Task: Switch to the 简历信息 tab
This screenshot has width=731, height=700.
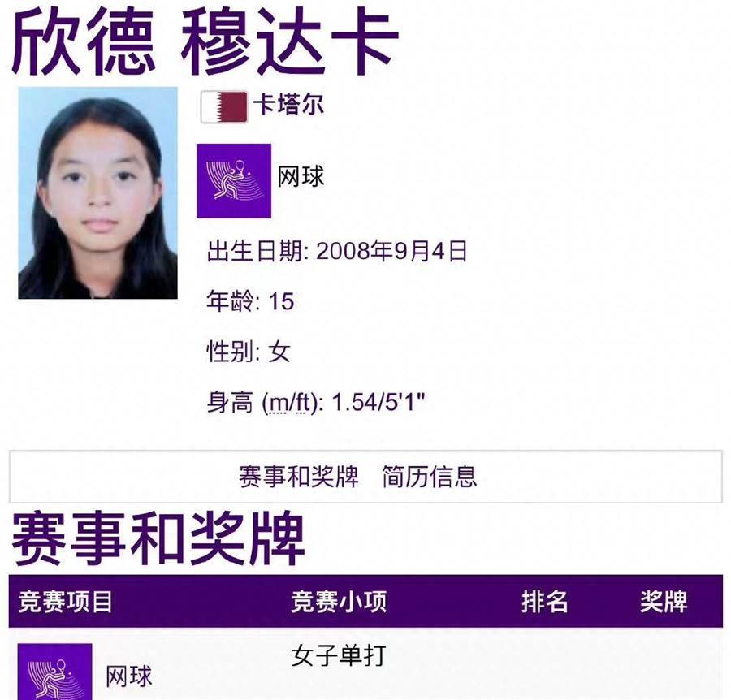Action: tap(430, 477)
